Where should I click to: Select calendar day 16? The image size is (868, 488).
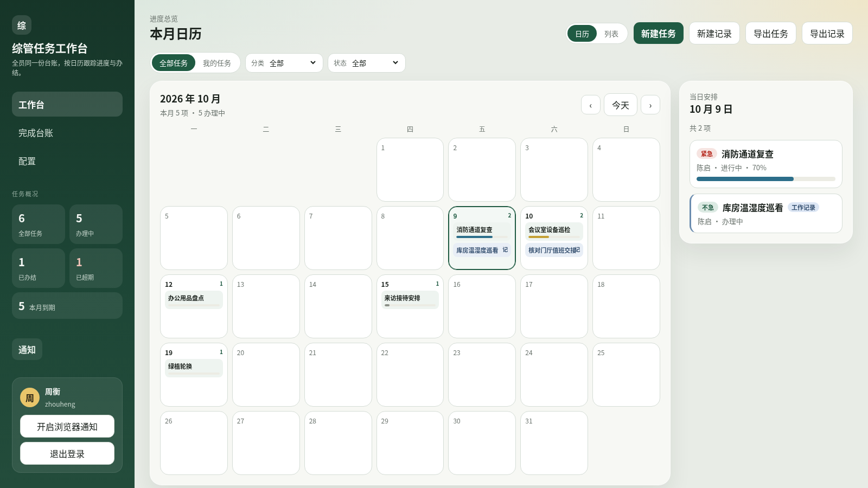482,306
